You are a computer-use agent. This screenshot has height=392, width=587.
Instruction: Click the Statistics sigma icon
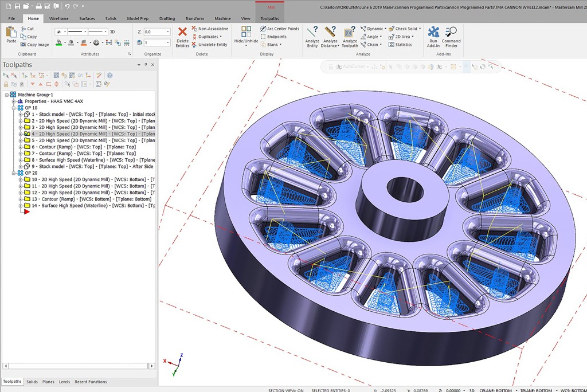(x=391, y=45)
